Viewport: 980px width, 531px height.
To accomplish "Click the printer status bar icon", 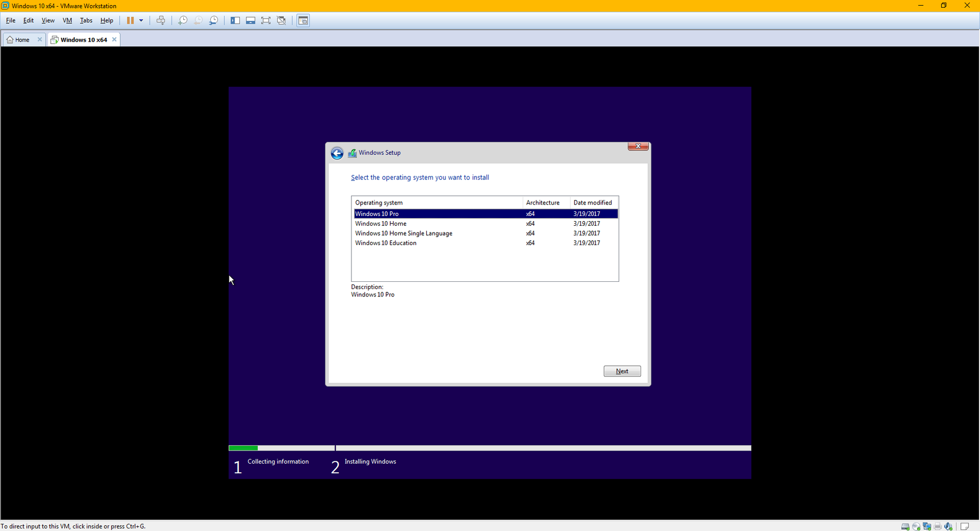I will pyautogui.click(x=938, y=526).
